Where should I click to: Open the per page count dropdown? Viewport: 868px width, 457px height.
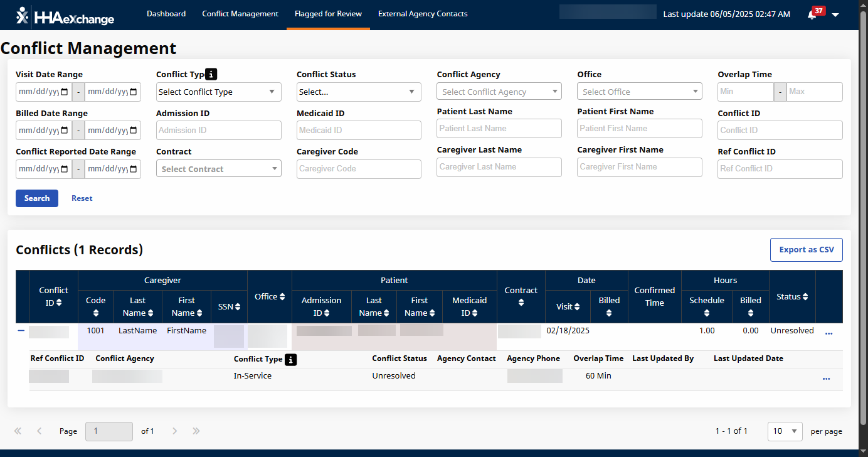[785, 431]
